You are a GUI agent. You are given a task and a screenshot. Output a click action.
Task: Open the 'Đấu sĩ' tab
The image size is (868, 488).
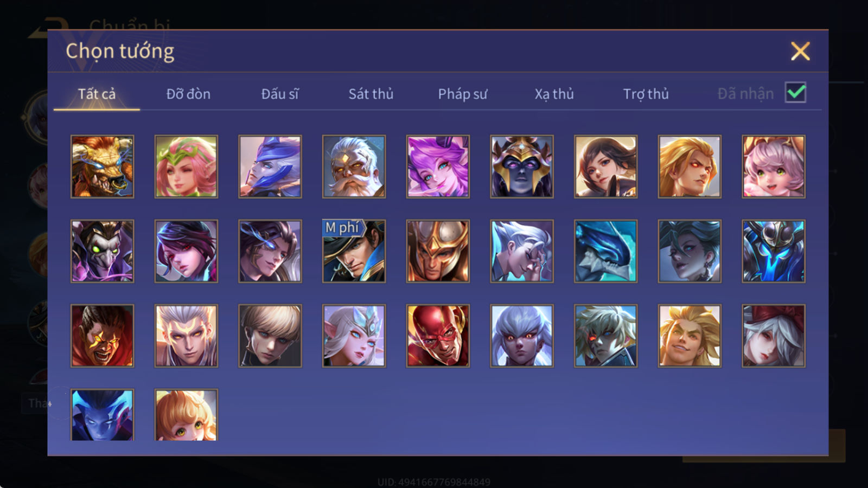coord(280,94)
